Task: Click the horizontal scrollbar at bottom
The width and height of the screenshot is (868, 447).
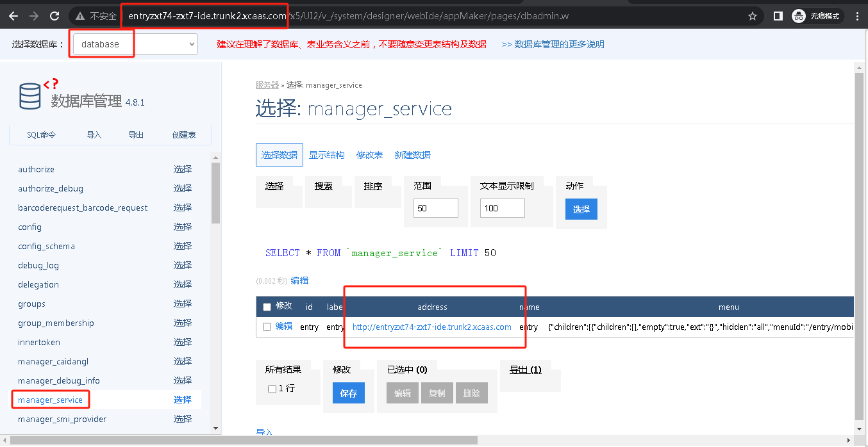Action: (x=244, y=440)
